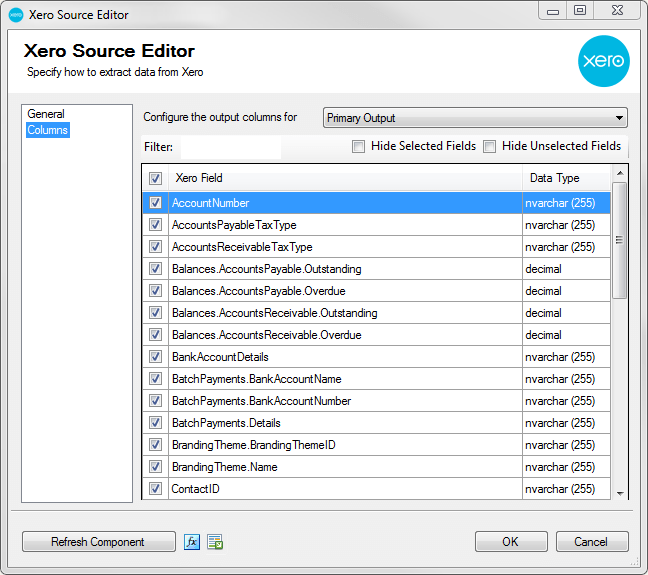The image size is (648, 575).
Task: Select the AccountNumber field row
Action: [376, 203]
